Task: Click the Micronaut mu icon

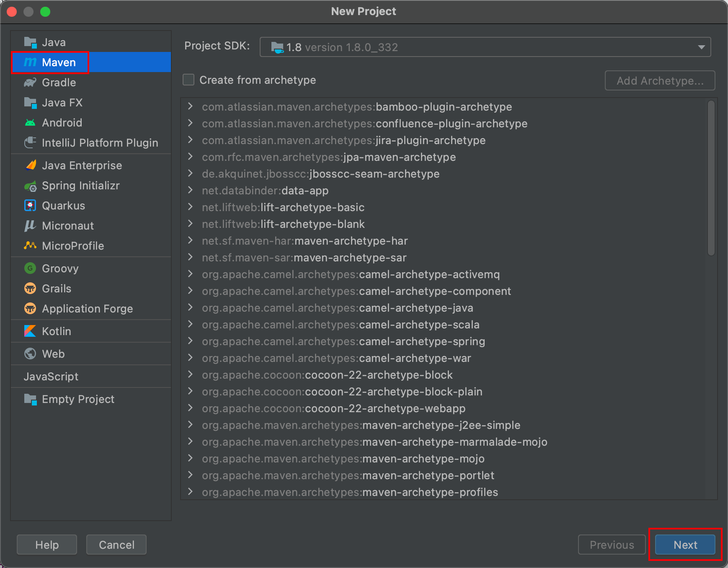Action: tap(30, 226)
